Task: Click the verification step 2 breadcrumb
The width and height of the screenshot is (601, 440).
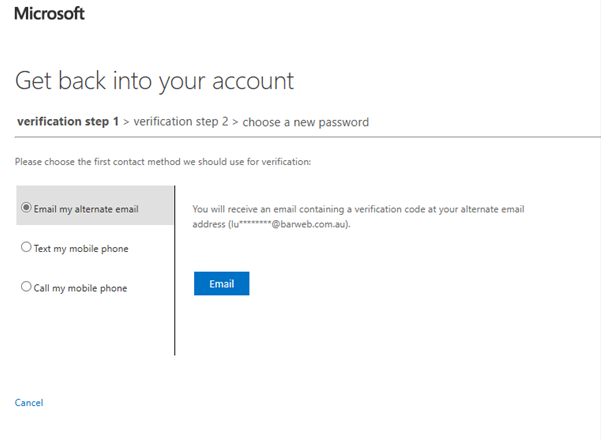Action: [x=181, y=121]
